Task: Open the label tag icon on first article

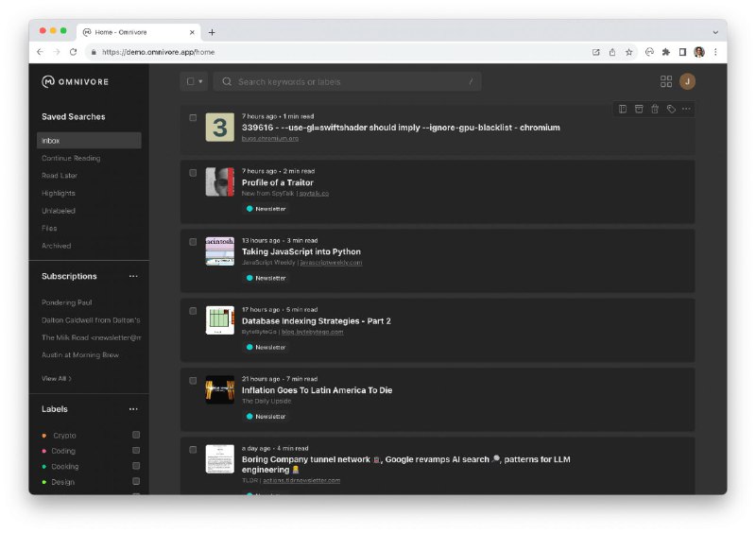Action: 671,109
